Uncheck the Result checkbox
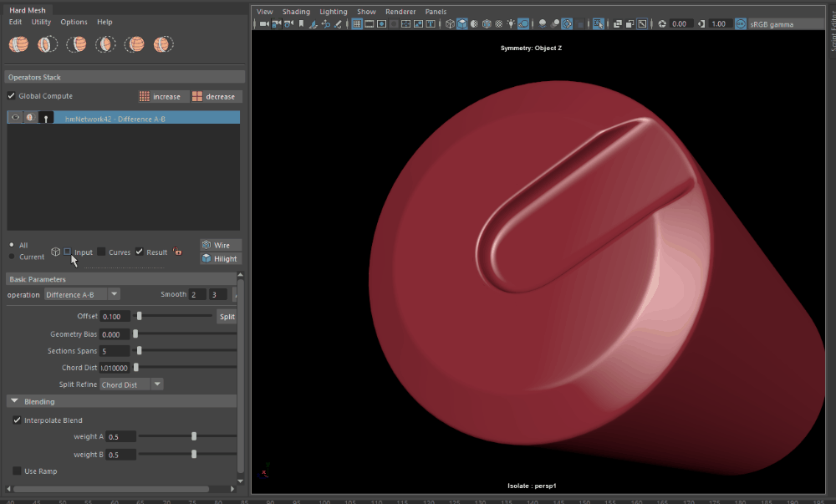 tap(139, 252)
